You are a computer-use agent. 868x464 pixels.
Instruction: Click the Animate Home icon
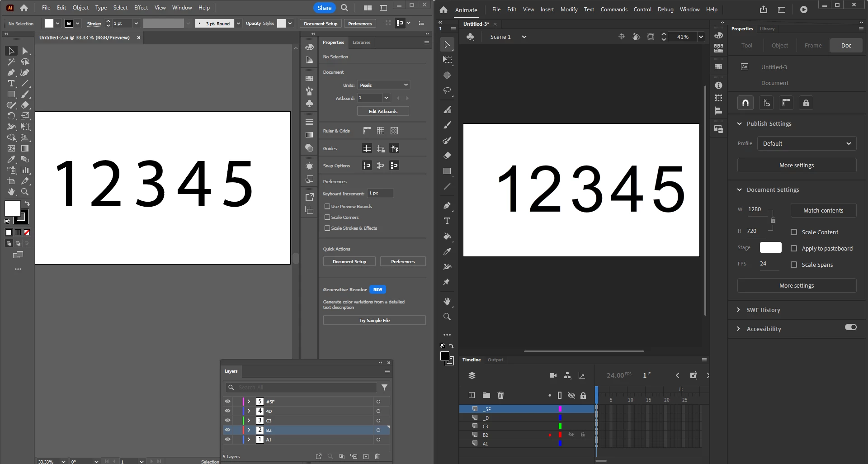443,9
